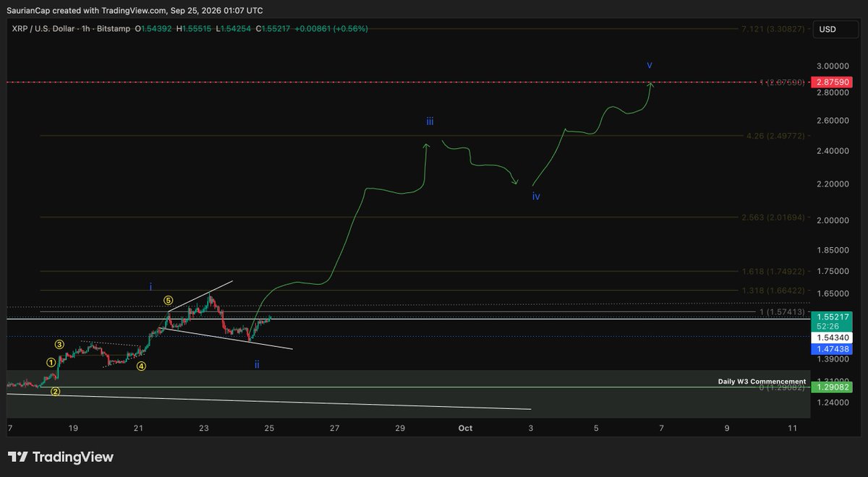Image resolution: width=868 pixels, height=477 pixels.
Task: Click the 1.318 (1.66422) Fib level label
Action: point(773,291)
